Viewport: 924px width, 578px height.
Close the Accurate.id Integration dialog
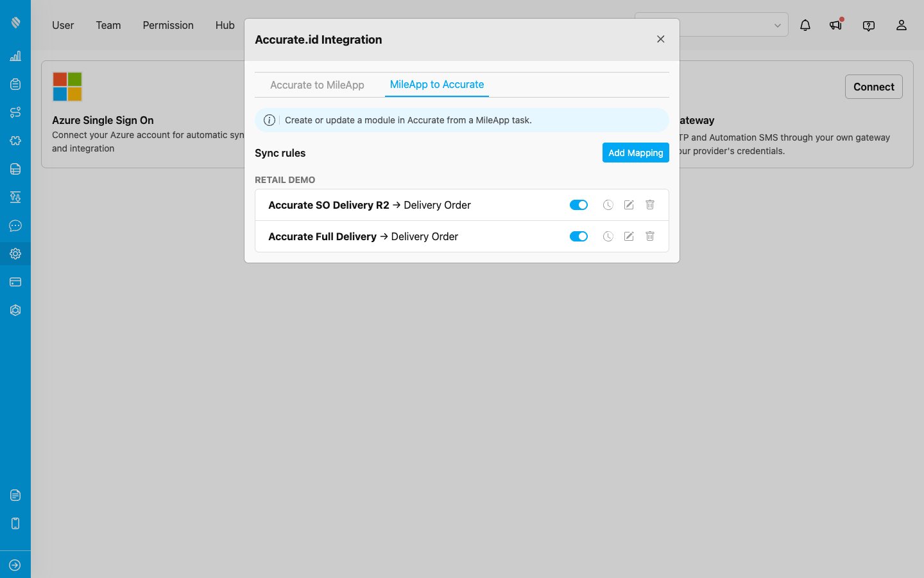[661, 39]
